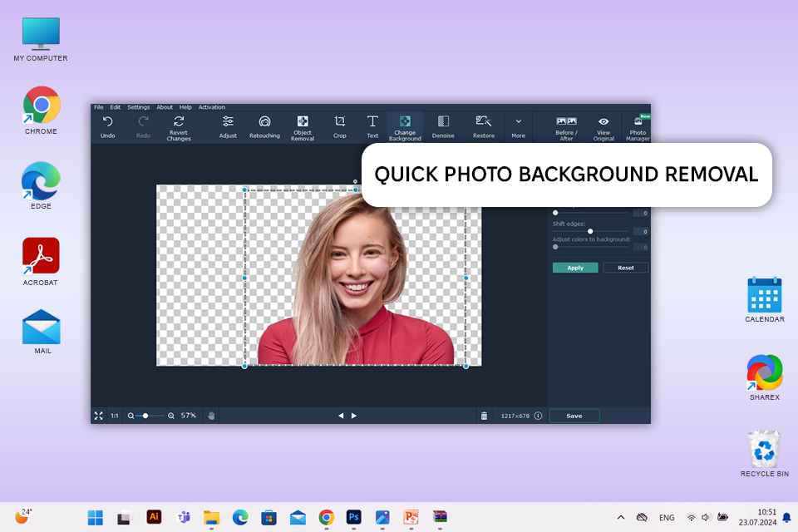
Task: Show hidden system tray icons
Action: tap(620, 518)
